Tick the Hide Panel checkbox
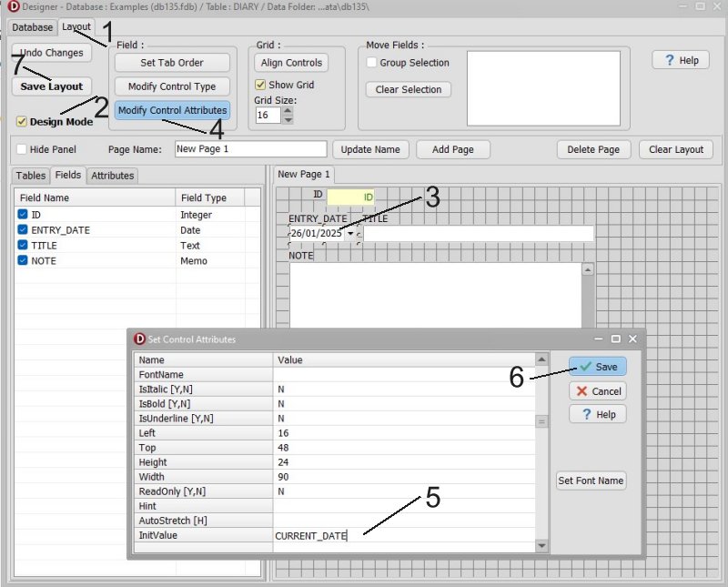Viewport: 728px width, 587px height. point(21,149)
